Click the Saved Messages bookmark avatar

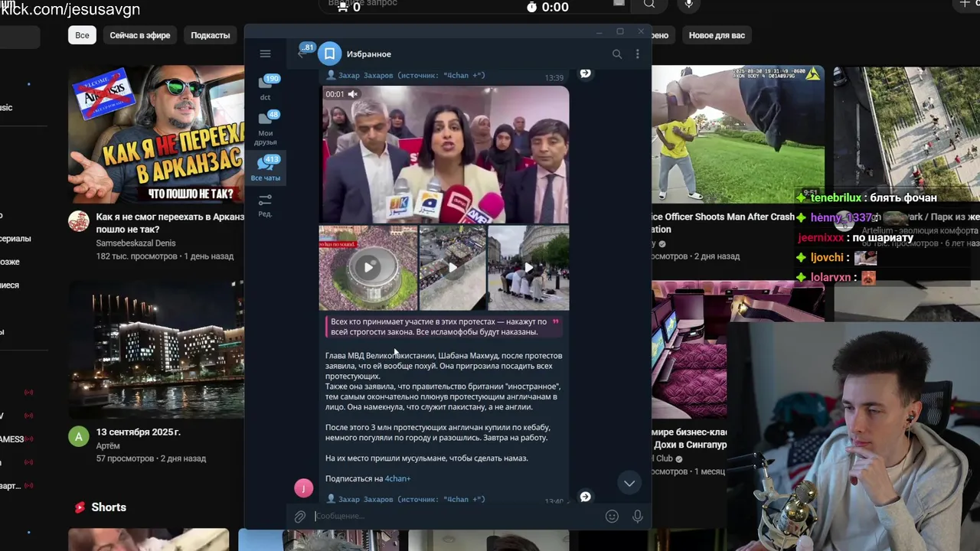pyautogui.click(x=330, y=54)
